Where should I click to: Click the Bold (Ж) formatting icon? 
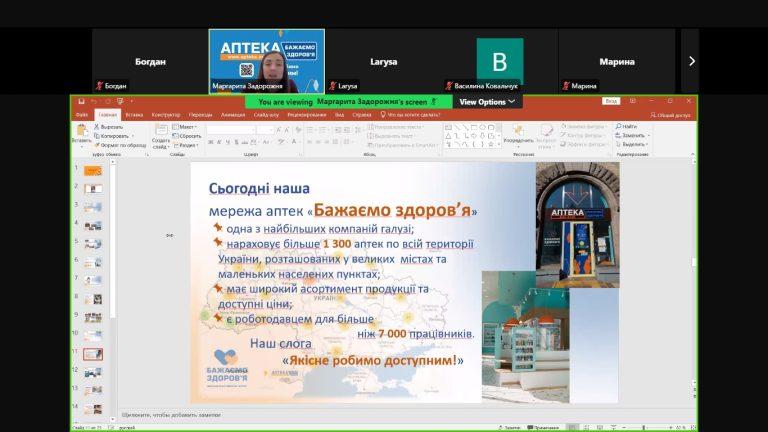tap(211, 142)
